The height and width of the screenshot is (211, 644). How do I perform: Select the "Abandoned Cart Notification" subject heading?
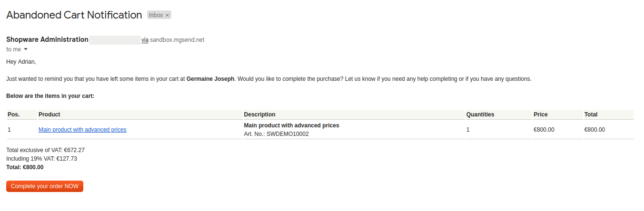(74, 15)
